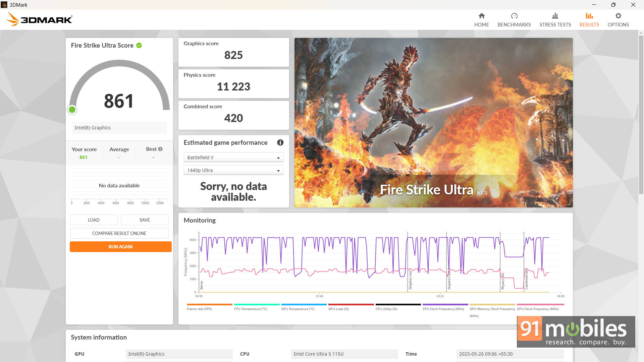Open the Battlefield V game dropdown
The width and height of the screenshot is (644, 362).
click(233, 158)
